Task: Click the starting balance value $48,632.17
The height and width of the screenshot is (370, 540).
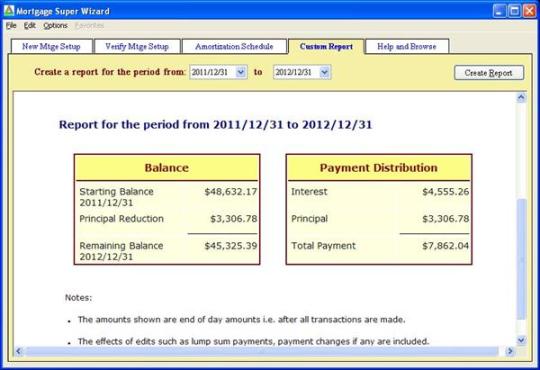Action: point(231,192)
